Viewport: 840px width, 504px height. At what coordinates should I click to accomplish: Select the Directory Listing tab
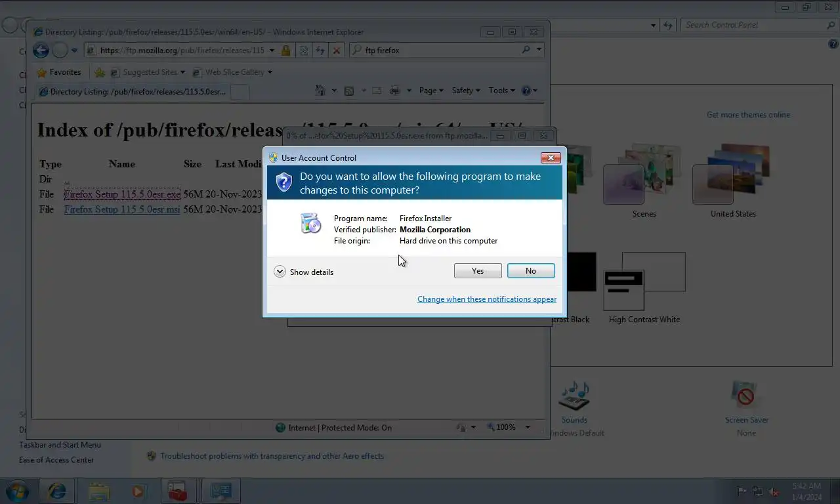(x=132, y=92)
